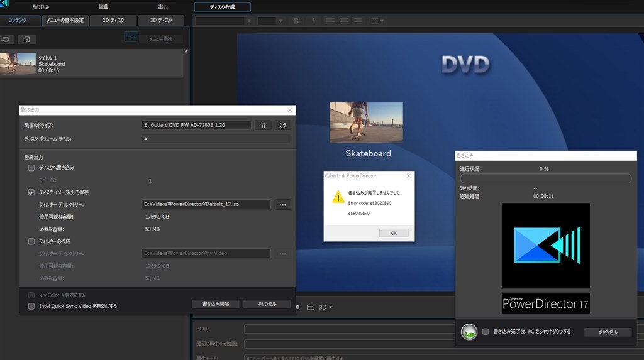Click the menu structure icon
This screenshot has width=644, height=360.
131,37
